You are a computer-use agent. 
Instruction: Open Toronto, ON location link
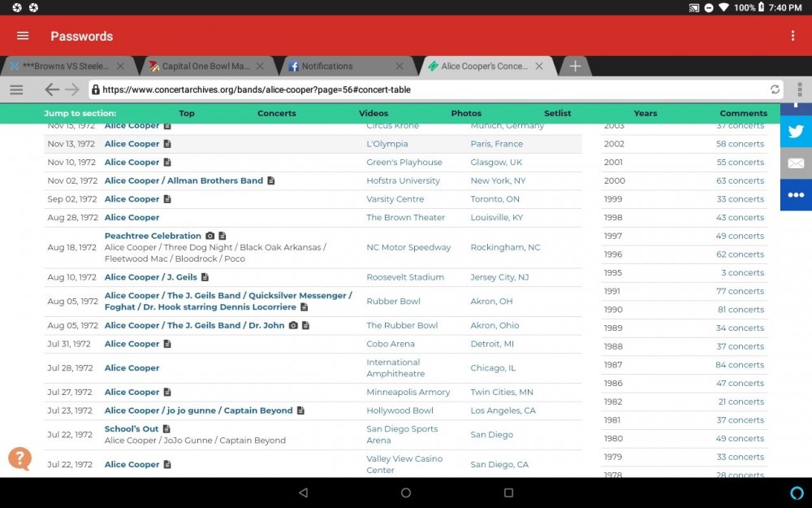[495, 199]
